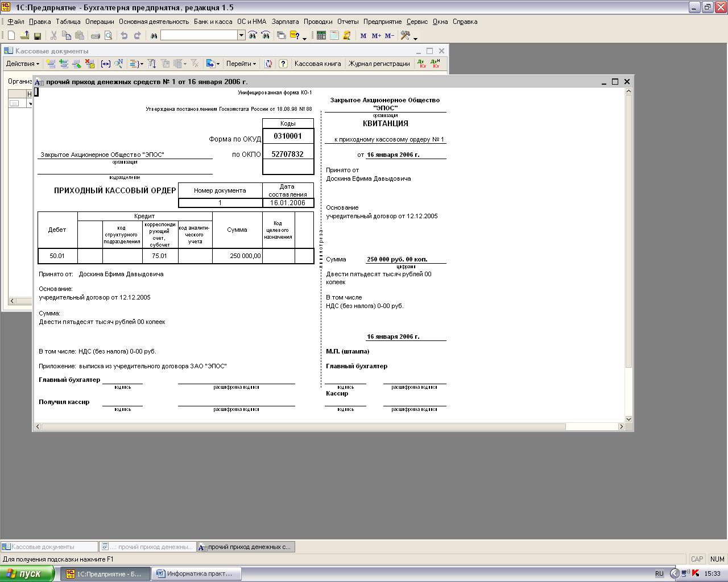Click the Save diskette icon
Viewport: 728px width, 582px height.
38,35
